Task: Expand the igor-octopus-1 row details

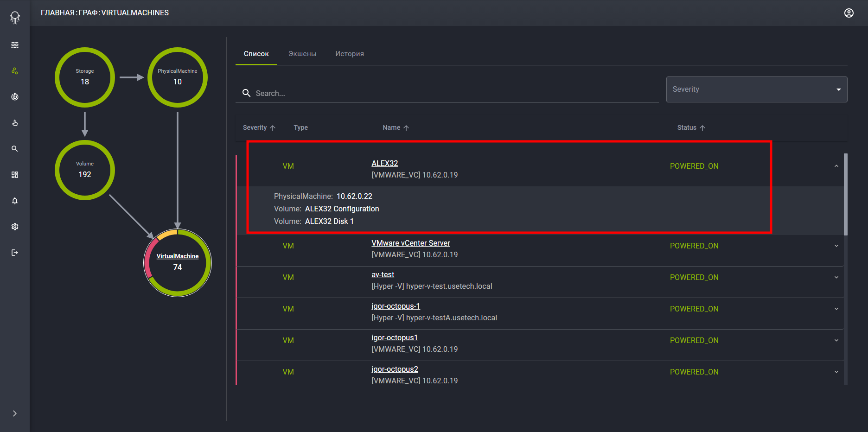Action: click(x=836, y=309)
